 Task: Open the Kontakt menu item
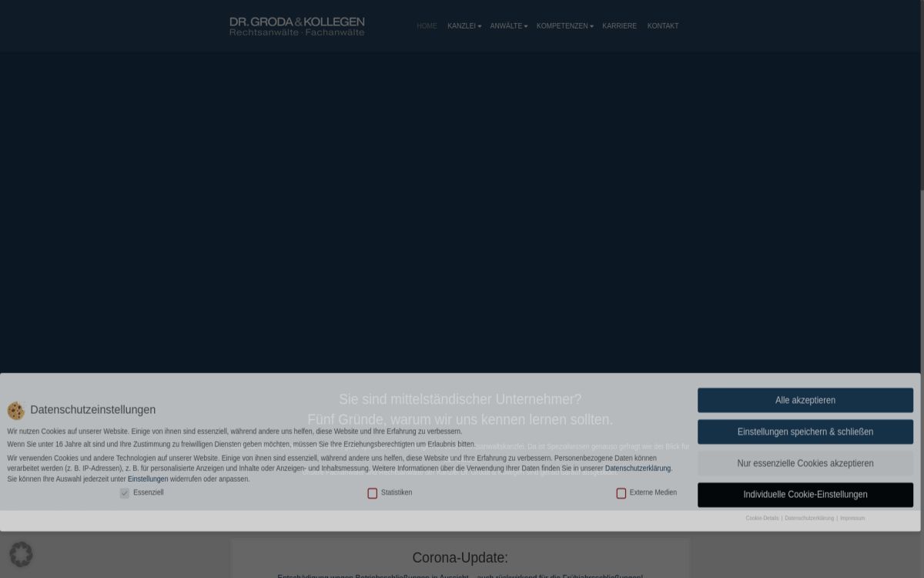click(662, 26)
